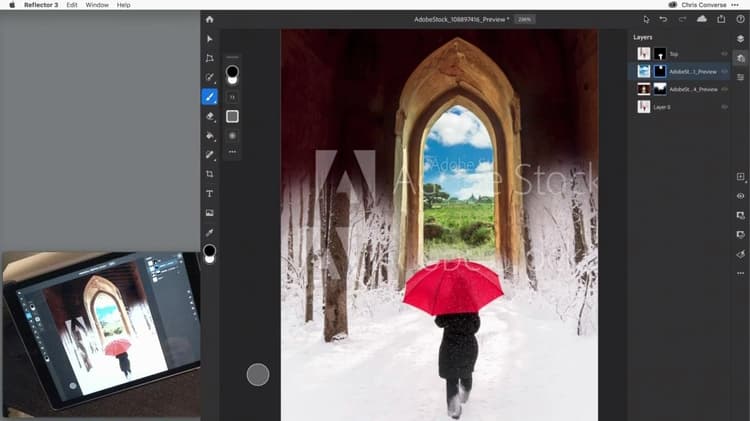The image size is (750, 421).
Task: Hide the AdobeSt...1_Preview layer
Action: [724, 72]
